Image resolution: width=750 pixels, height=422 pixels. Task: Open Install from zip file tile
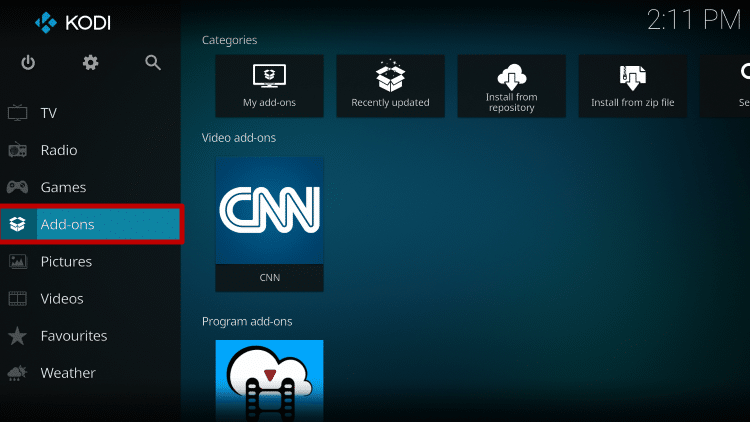[x=632, y=86]
